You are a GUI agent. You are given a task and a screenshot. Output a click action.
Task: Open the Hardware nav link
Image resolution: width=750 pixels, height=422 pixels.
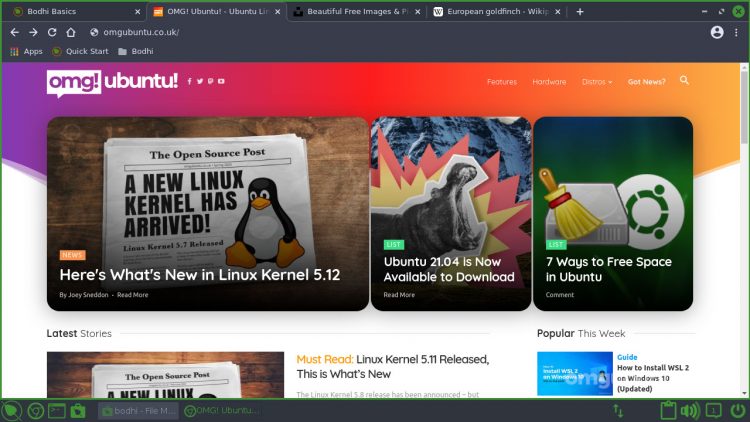[549, 82]
